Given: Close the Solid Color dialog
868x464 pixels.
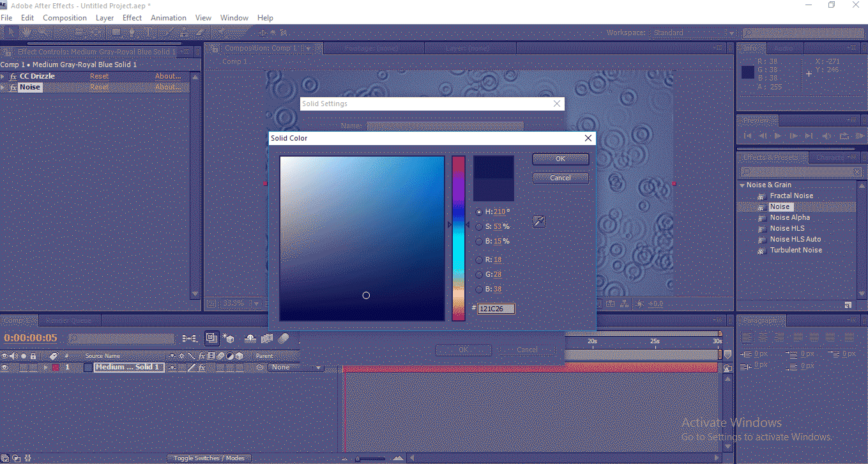Looking at the screenshot, I should [x=588, y=138].
